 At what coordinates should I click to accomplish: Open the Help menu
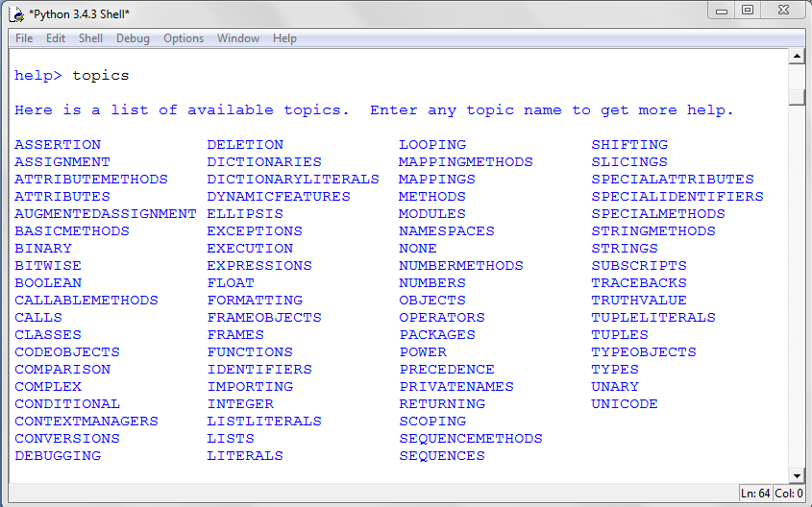tap(284, 38)
